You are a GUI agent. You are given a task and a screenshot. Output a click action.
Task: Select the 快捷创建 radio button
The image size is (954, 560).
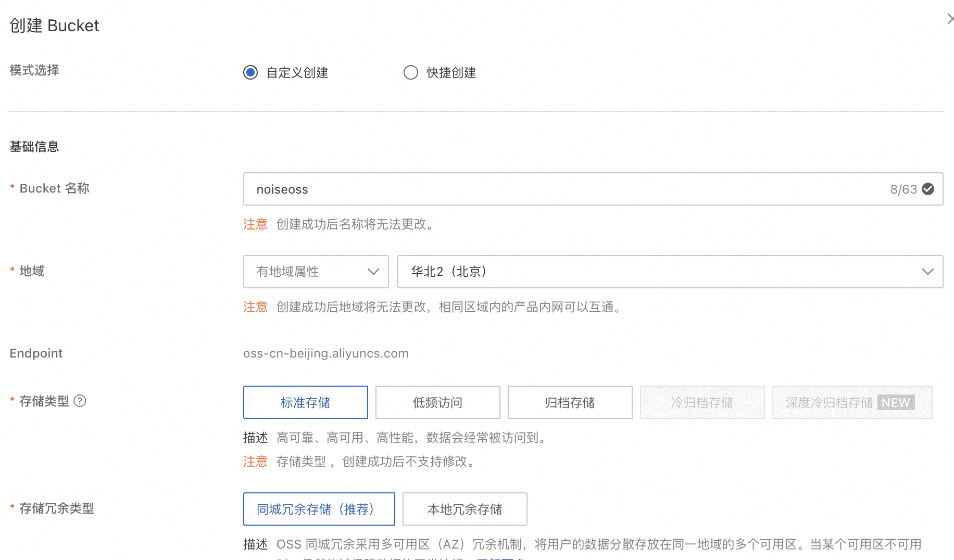tap(411, 72)
